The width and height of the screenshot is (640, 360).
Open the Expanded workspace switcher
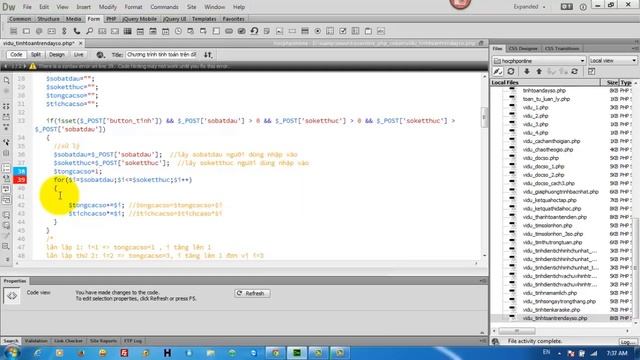[529, 7]
